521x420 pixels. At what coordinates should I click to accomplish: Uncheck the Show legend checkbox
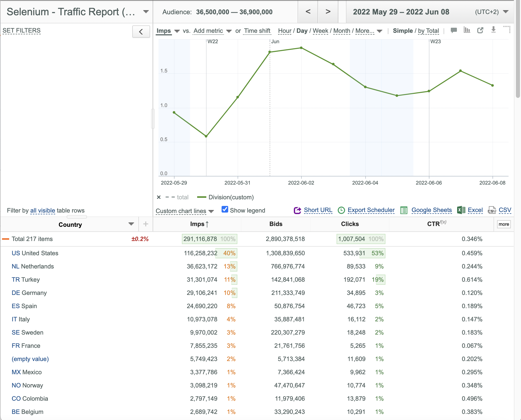(x=225, y=209)
